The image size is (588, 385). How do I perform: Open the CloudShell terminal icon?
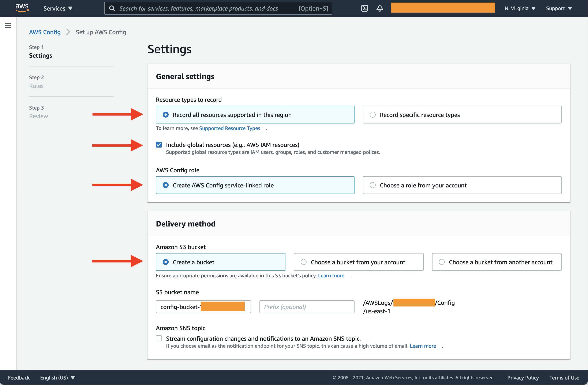(x=364, y=8)
